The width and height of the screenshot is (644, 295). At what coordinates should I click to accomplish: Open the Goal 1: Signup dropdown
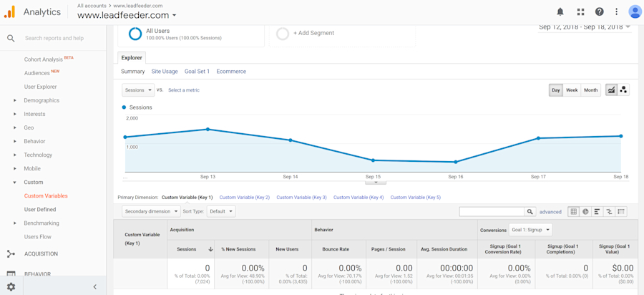point(530,230)
